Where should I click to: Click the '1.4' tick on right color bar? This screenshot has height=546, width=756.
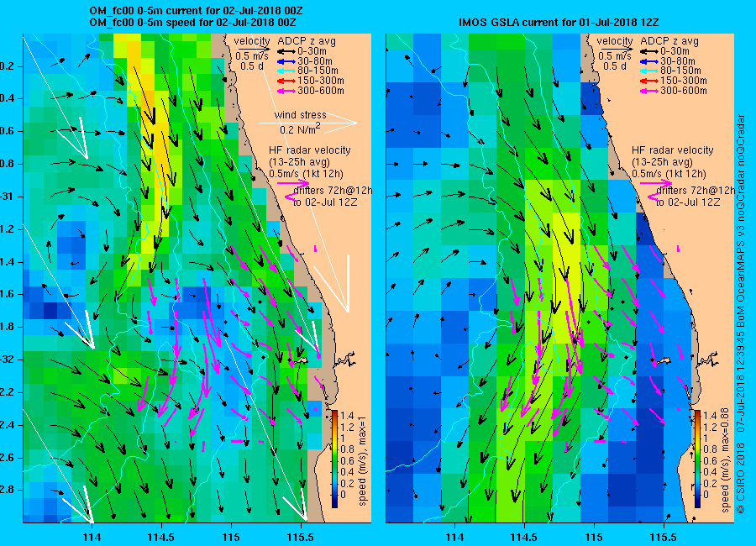coord(710,416)
